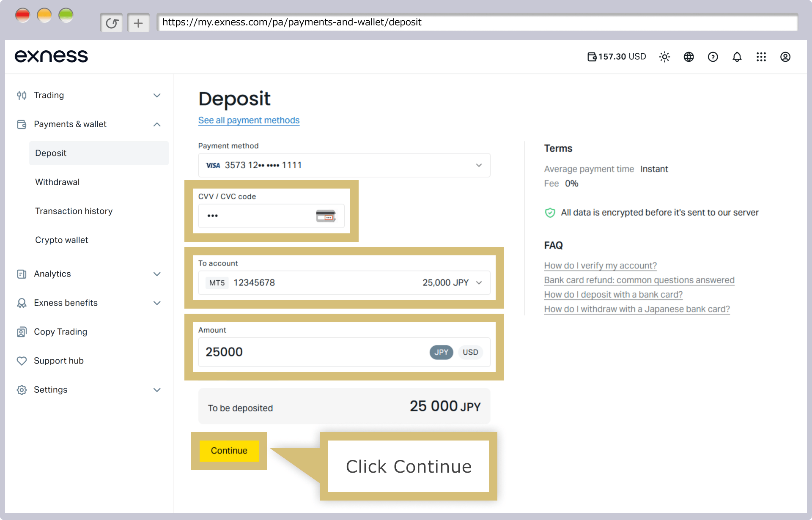This screenshot has width=812, height=520.
Task: Toggle the light theme sun icon
Action: (664, 57)
